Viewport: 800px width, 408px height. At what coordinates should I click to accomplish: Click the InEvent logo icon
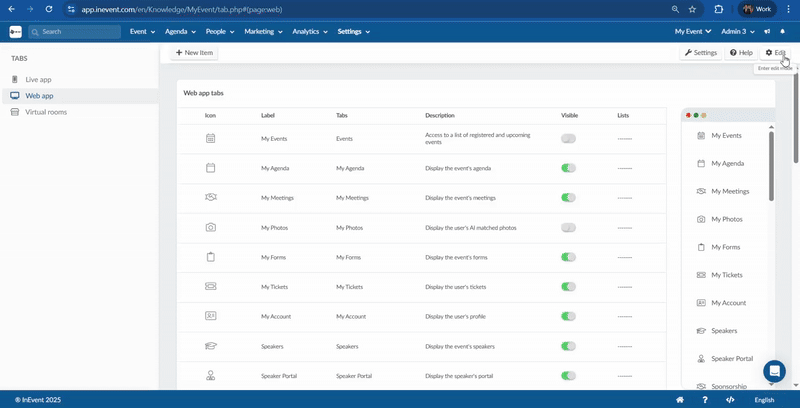(x=15, y=32)
